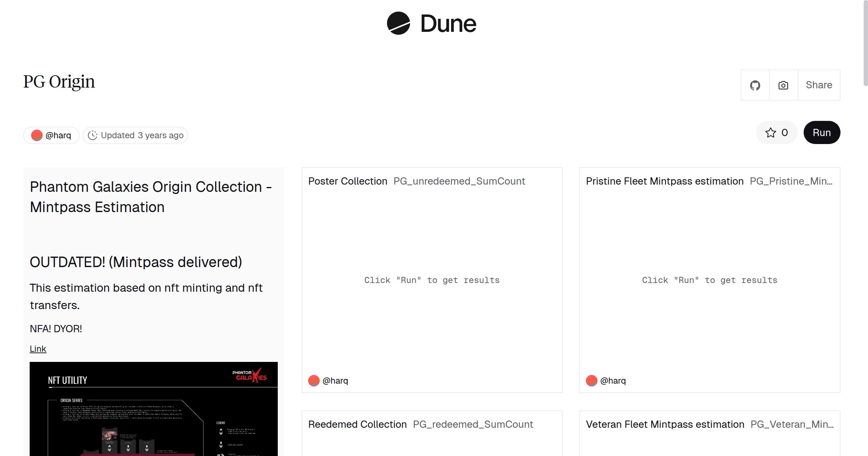Click the Poster Collection title

click(348, 181)
